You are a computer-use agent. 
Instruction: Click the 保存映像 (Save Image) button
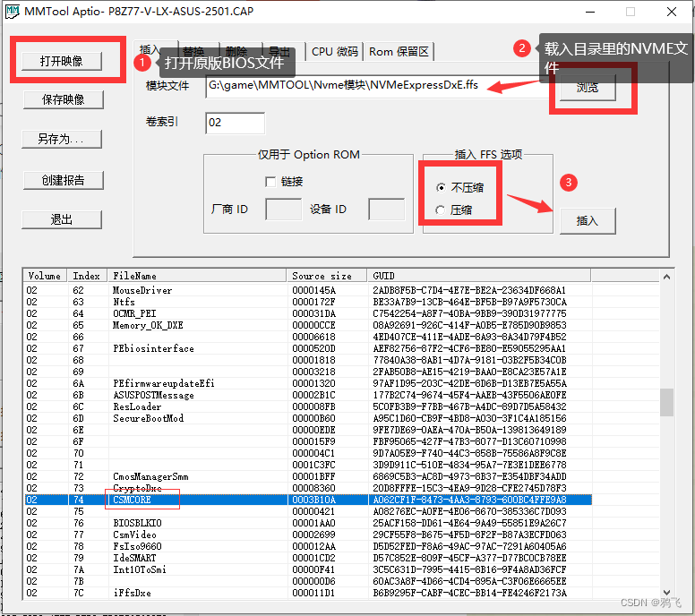tap(63, 99)
